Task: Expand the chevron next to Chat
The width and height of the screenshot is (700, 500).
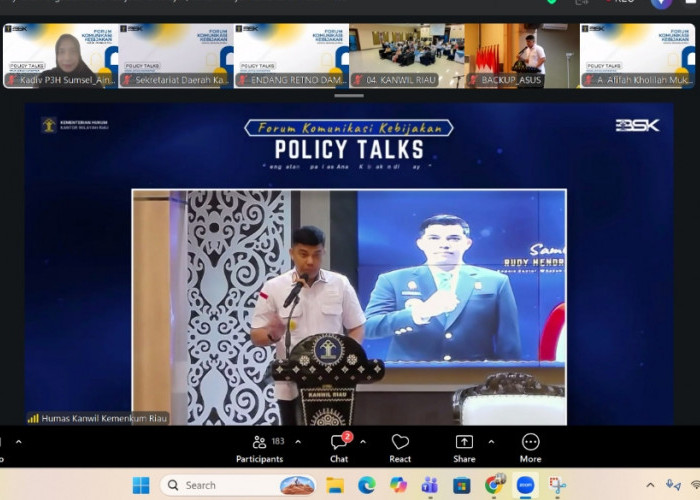Action: point(363,442)
